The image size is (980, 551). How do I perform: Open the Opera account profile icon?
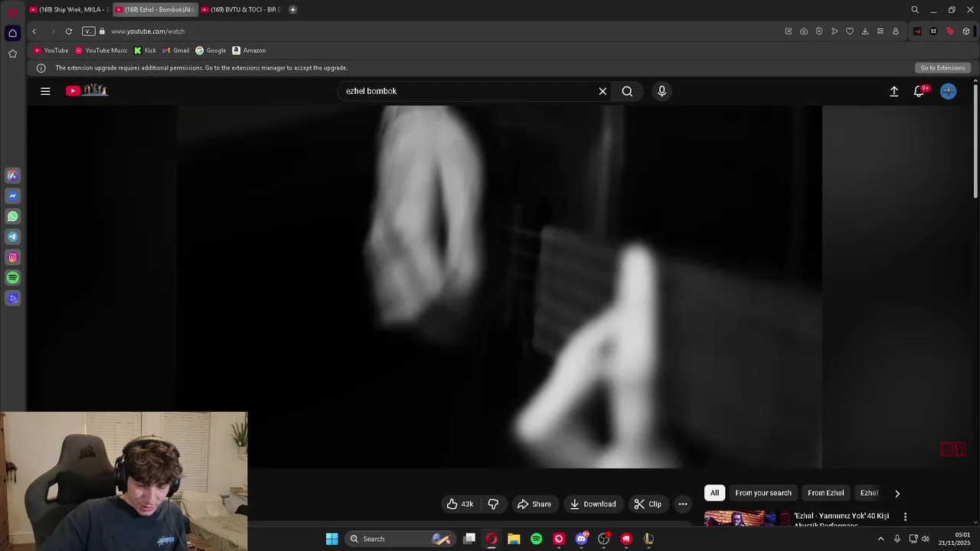896,31
